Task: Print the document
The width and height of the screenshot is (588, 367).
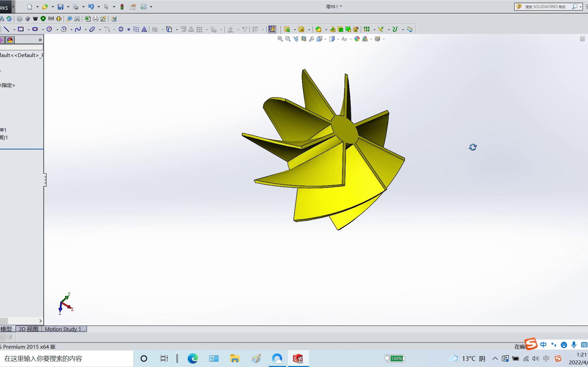Action: tap(75, 7)
